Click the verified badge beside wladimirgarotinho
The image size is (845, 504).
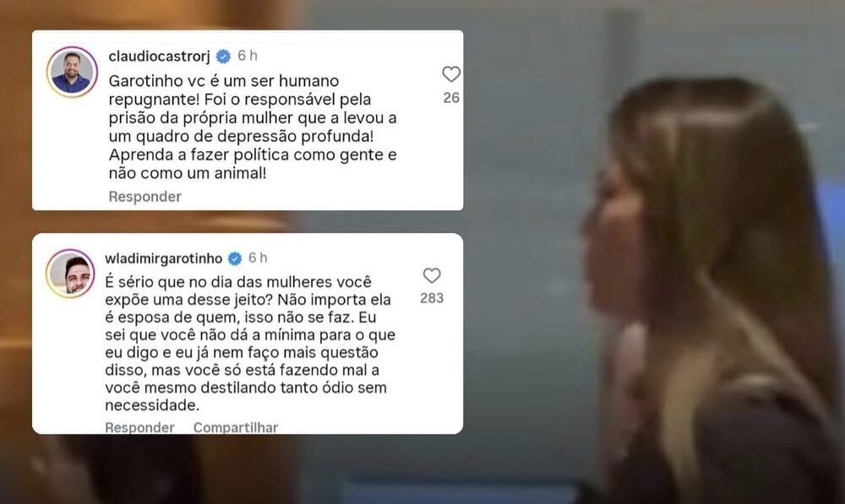tap(235, 258)
